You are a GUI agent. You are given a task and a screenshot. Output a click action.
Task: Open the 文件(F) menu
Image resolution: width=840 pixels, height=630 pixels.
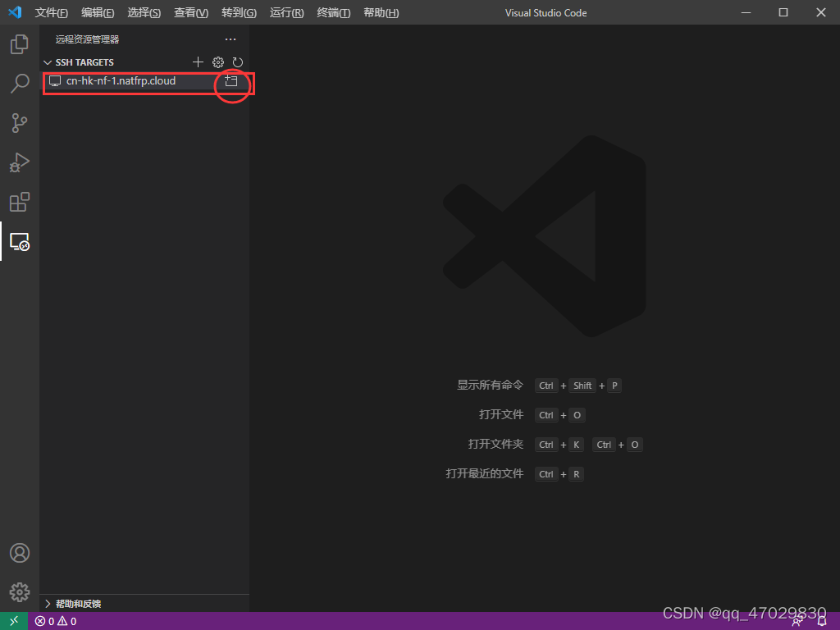[x=51, y=13]
